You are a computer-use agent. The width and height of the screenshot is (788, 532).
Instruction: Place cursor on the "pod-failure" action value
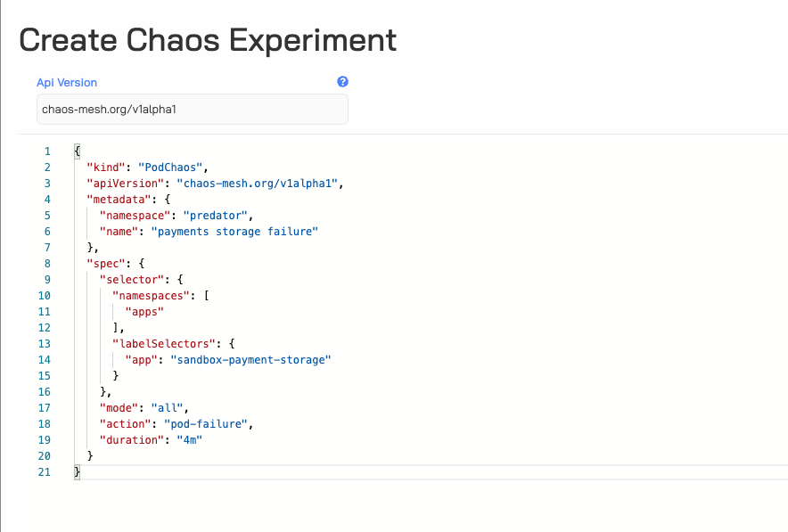click(206, 424)
